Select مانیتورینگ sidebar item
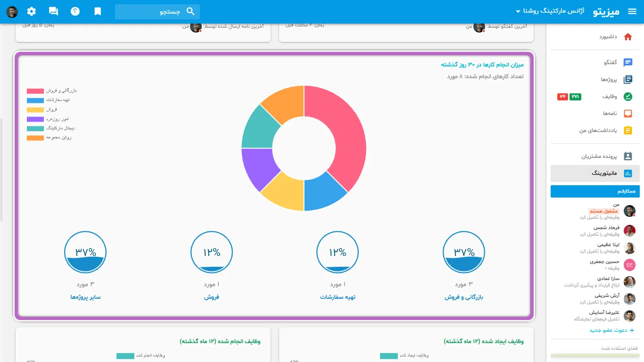644x362 pixels. [595, 173]
